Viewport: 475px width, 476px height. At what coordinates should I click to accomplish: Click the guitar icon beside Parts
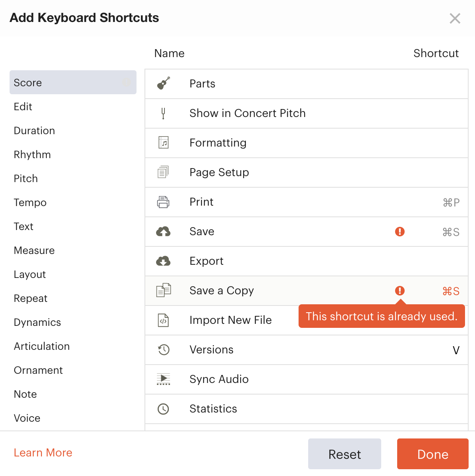(x=164, y=83)
